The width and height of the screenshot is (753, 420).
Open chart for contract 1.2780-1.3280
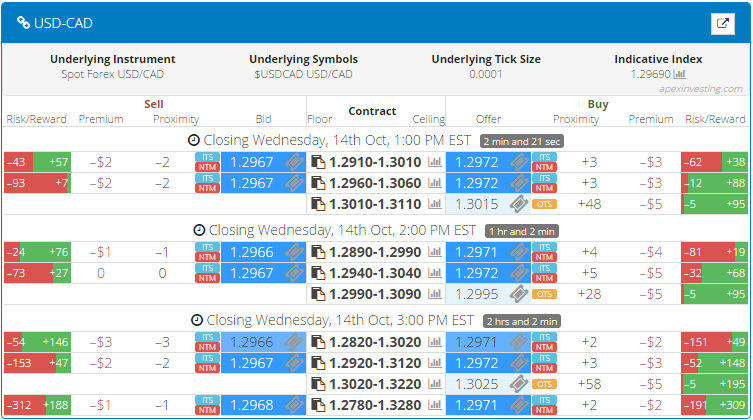[x=435, y=405]
